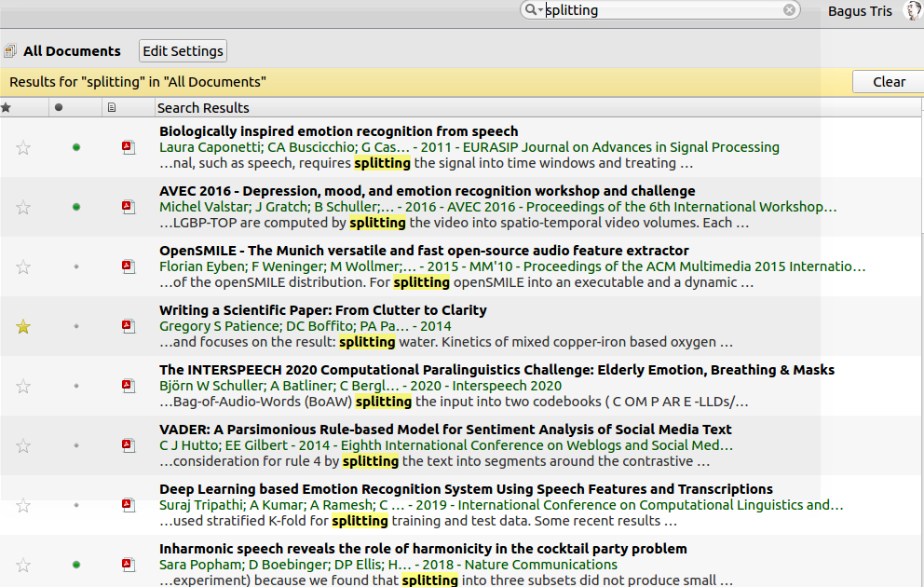Open PDF for the INTERSPEECH 2020 challenge paper

[x=129, y=388]
